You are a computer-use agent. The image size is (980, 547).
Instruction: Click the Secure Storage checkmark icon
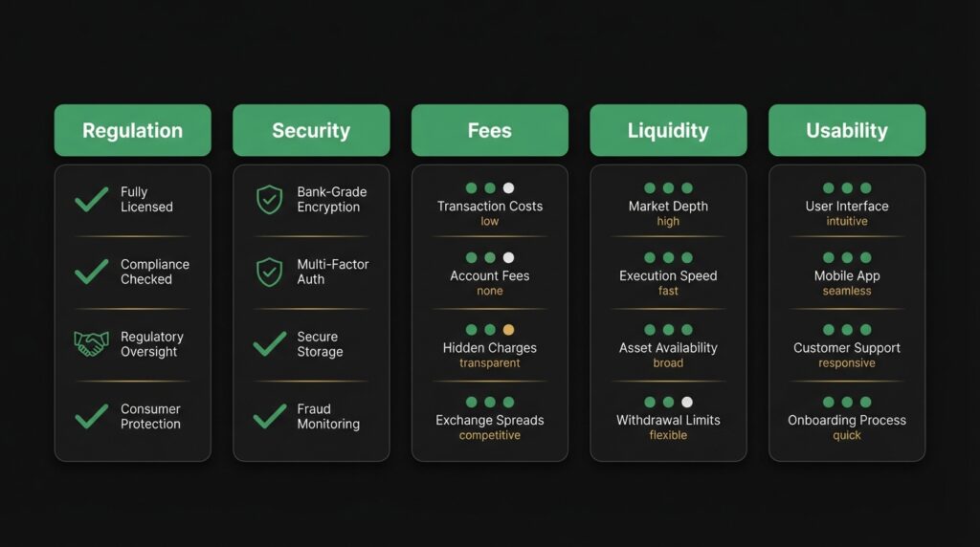click(270, 344)
